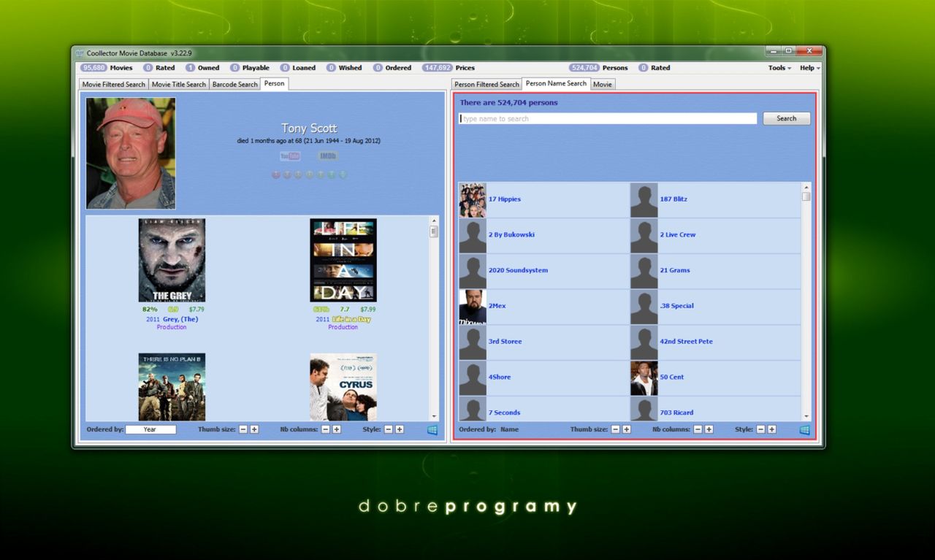This screenshot has width=935, height=560.
Task: Switch to Person Filtered Search tab
Action: click(486, 84)
